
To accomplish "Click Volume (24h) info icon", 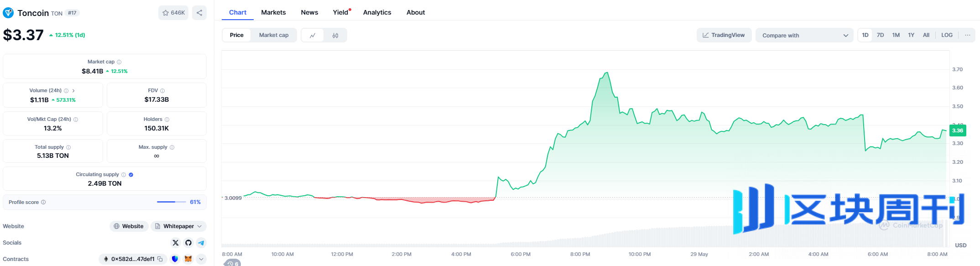I will 66,91.
